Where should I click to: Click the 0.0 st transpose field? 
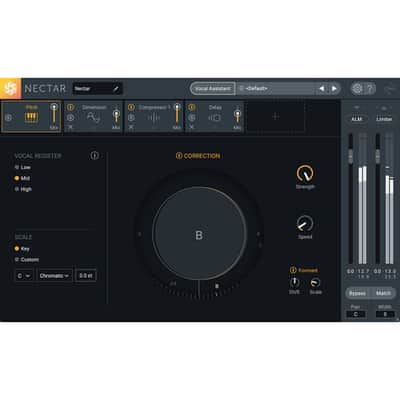click(x=86, y=276)
